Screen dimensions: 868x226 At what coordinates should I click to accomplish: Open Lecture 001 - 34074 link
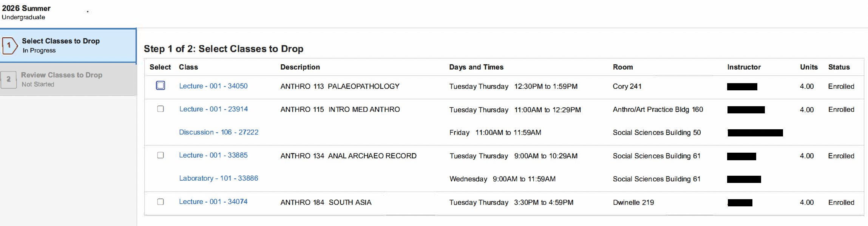pos(213,202)
